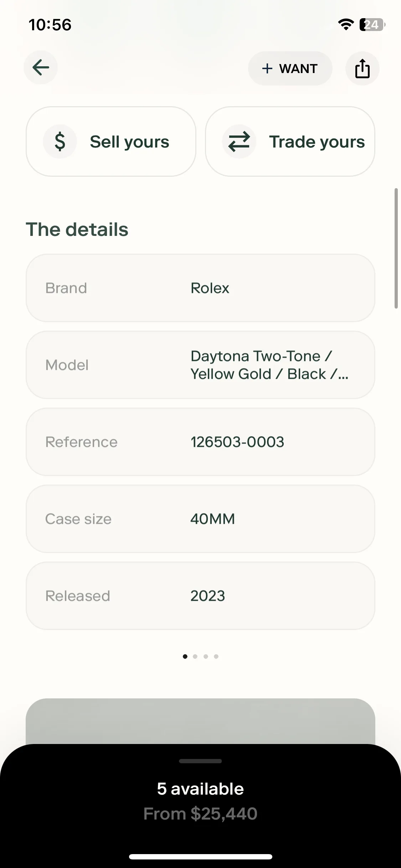Click the vertical scrollbar thumb
401x868 pixels.
point(396,248)
